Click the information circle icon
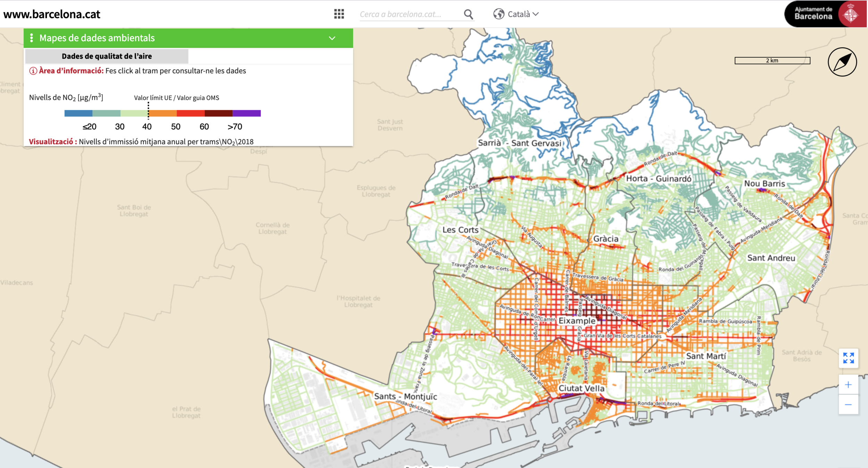 [x=33, y=71]
